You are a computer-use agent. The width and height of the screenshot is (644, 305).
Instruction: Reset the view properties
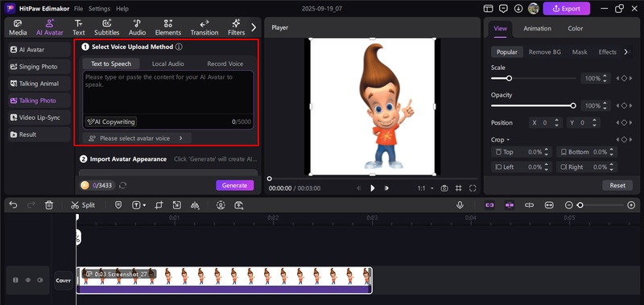[617, 186]
